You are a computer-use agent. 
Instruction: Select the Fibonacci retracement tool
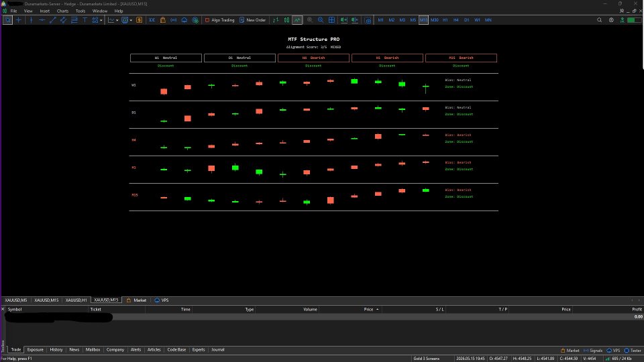point(74,19)
